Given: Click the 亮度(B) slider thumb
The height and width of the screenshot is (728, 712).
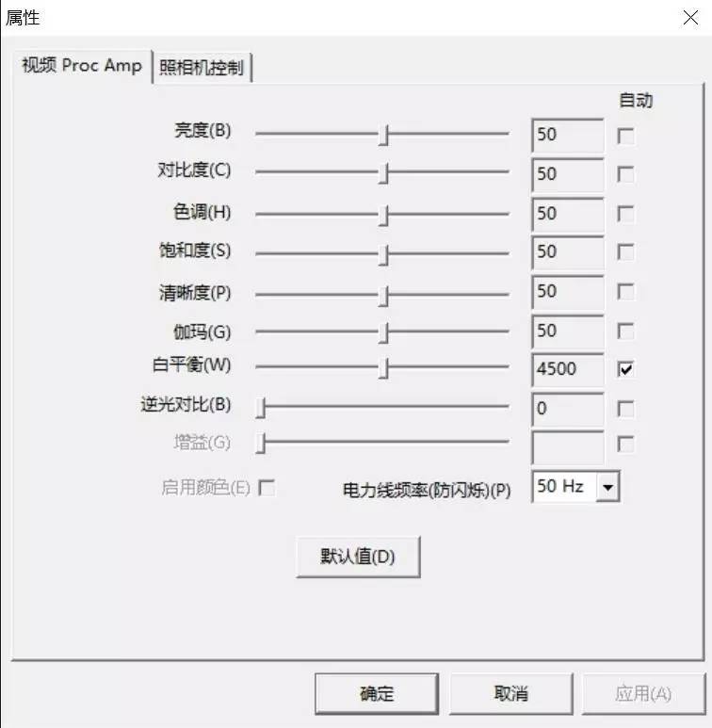Looking at the screenshot, I should click(383, 135).
